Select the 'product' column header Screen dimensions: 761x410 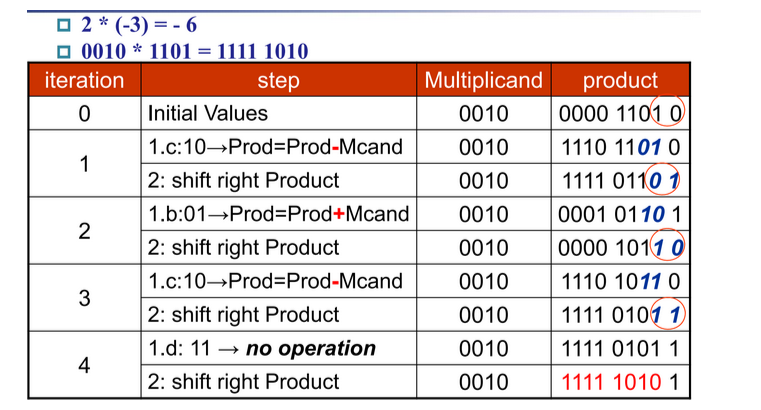pos(620,80)
